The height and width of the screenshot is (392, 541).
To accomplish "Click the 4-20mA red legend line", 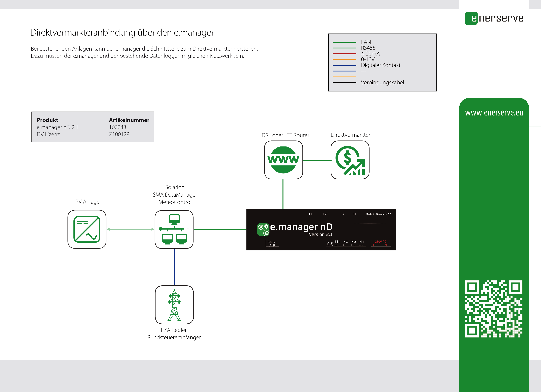I will 344,54.
